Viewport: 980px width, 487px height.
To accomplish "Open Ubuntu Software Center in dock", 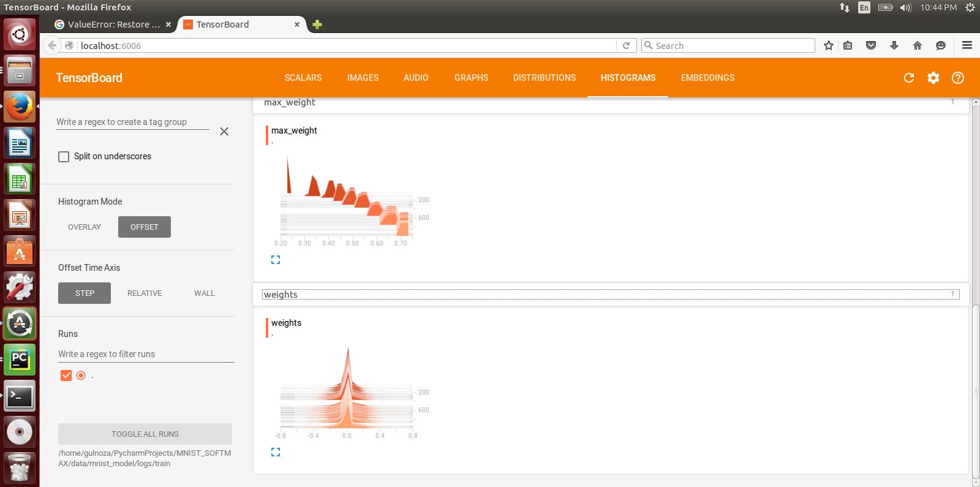I will (x=20, y=251).
